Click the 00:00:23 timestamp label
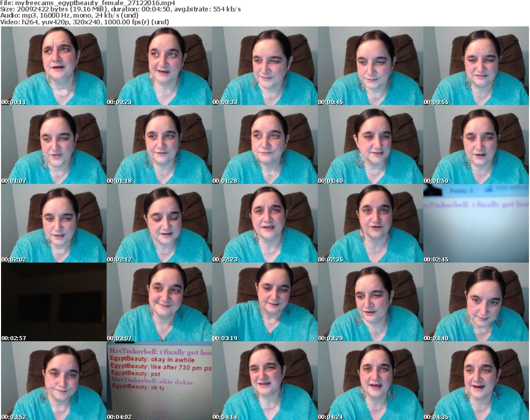 (120, 102)
